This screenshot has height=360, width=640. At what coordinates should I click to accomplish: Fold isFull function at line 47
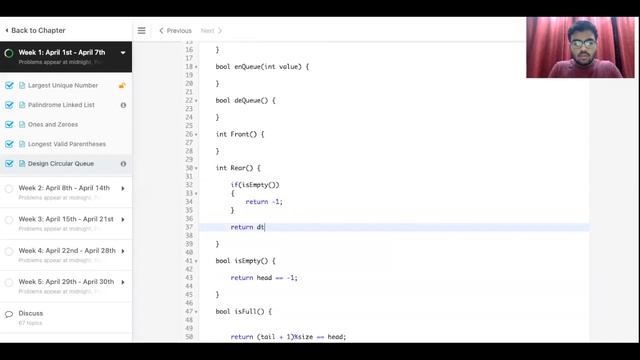(x=196, y=312)
